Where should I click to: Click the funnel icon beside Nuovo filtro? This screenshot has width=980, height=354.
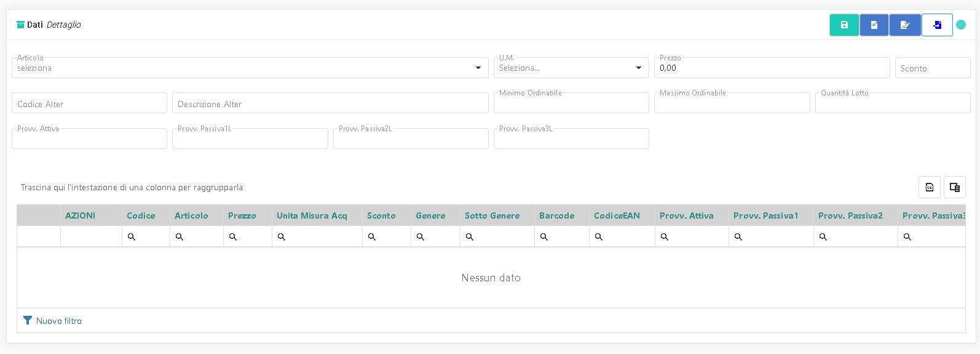pyautogui.click(x=28, y=320)
